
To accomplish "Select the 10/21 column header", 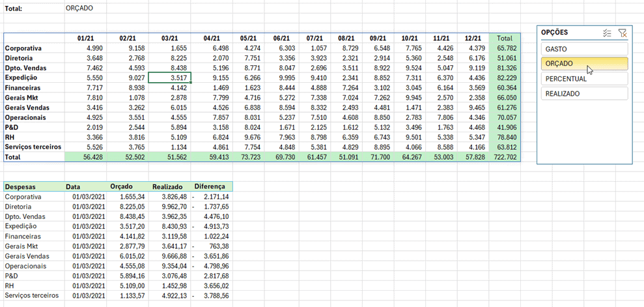I will coord(409,38).
